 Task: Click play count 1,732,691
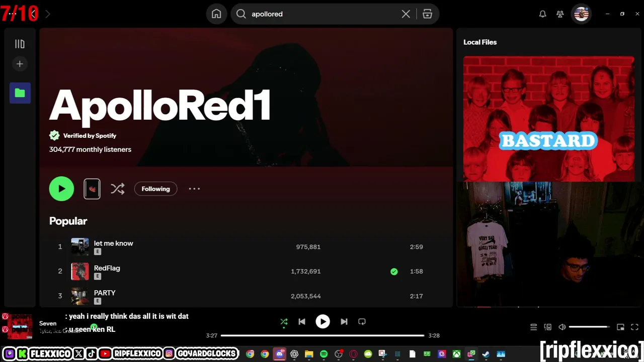click(305, 271)
